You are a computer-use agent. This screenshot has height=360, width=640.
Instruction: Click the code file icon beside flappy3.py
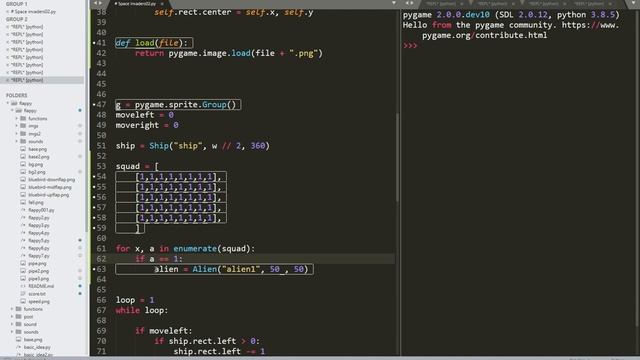click(x=23, y=225)
